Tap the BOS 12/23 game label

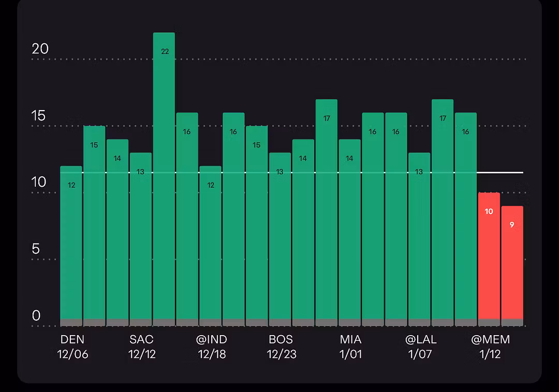[281, 347]
